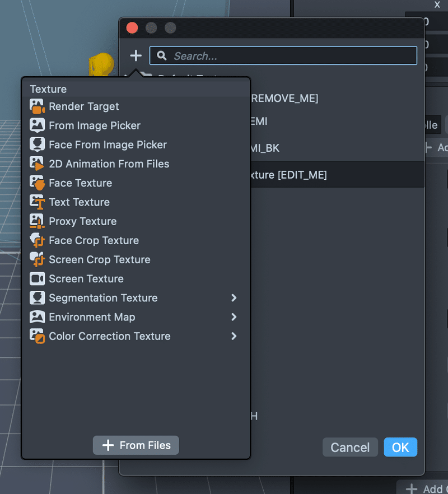Open Segmentation Texture submenu label
448x494 pixels.
click(x=103, y=298)
